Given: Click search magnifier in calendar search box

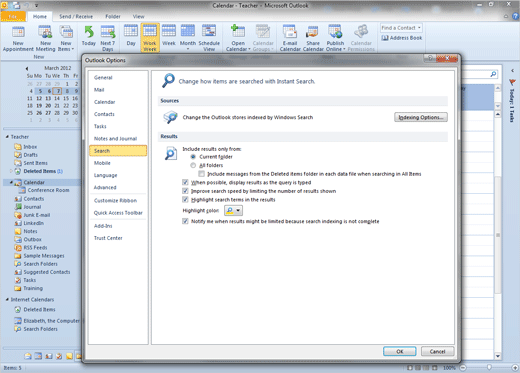Looking at the screenshot, I should click(x=493, y=74).
